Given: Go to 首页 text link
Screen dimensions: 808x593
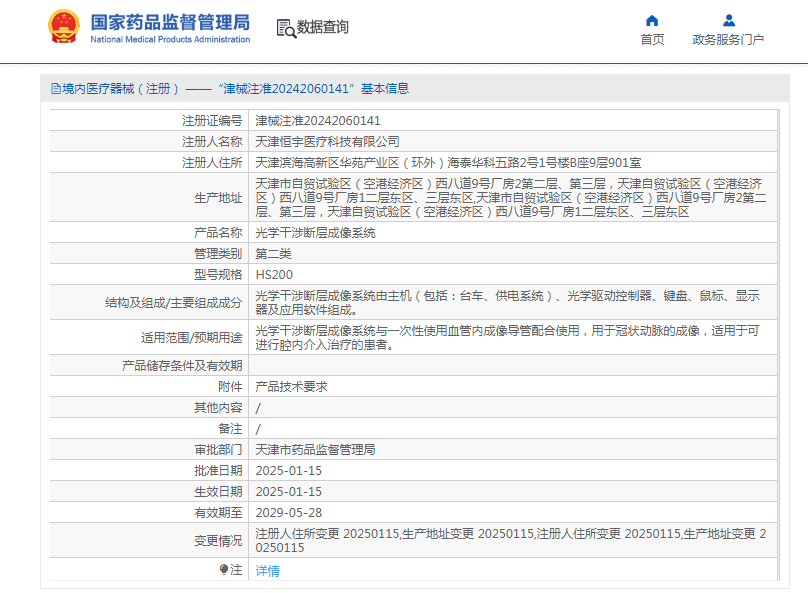Looking at the screenshot, I should tap(652, 40).
